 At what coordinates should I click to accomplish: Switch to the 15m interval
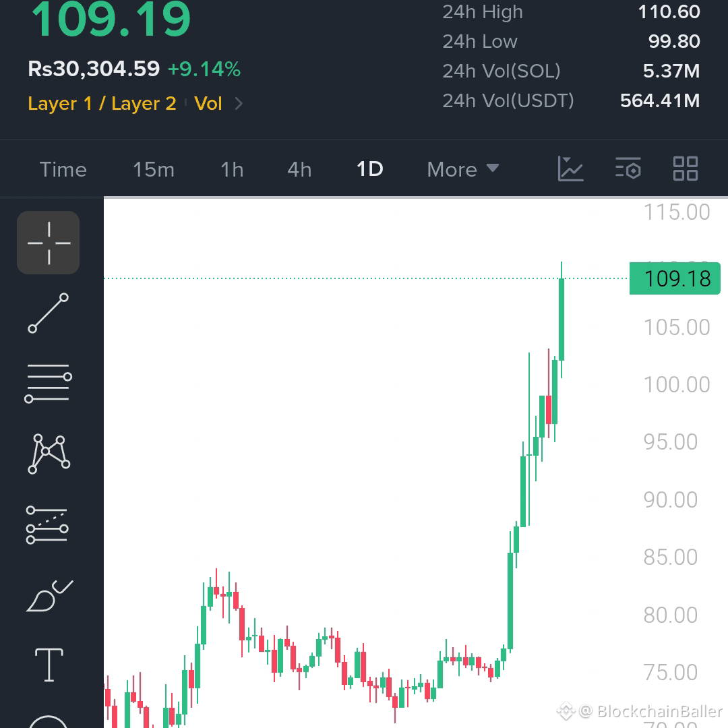(x=154, y=169)
